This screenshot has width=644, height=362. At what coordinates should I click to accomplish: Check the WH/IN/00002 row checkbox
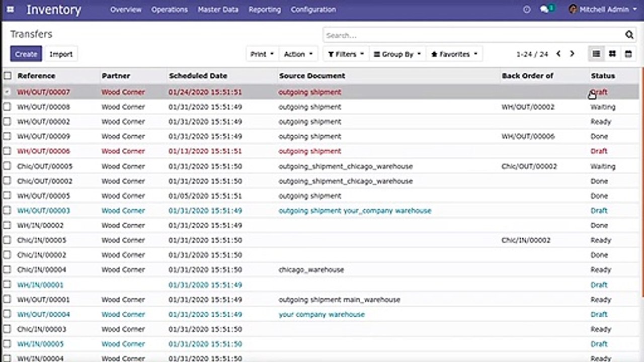[x=7, y=225]
